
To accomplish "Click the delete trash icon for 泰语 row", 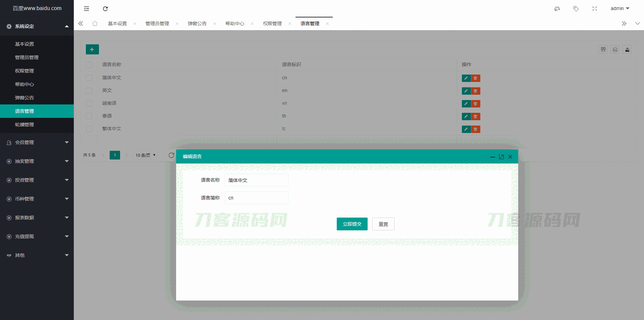I will pyautogui.click(x=475, y=117).
